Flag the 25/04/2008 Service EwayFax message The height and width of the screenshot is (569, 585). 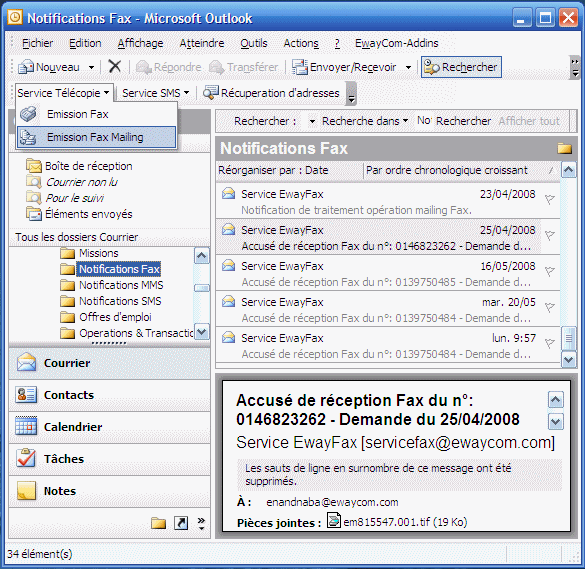pyautogui.click(x=549, y=235)
